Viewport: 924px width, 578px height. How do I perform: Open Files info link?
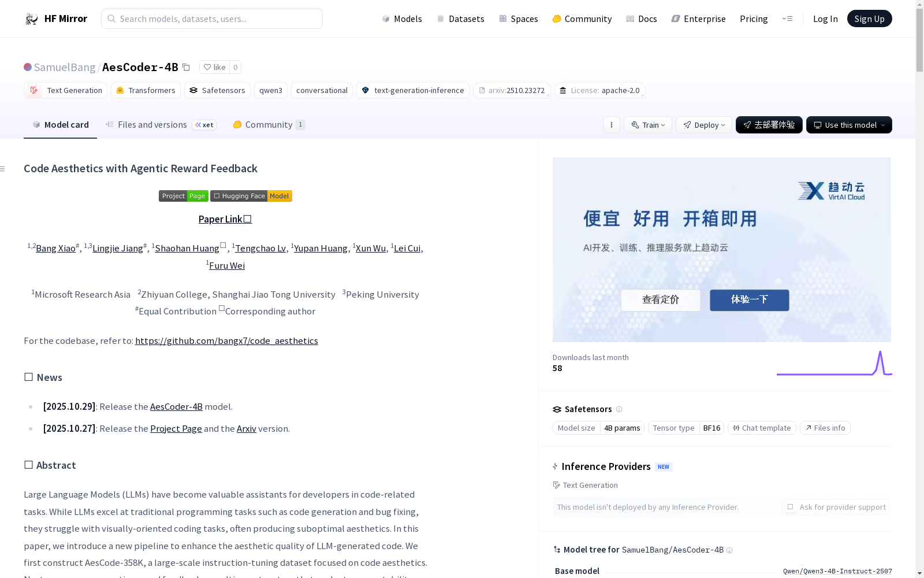coord(825,428)
